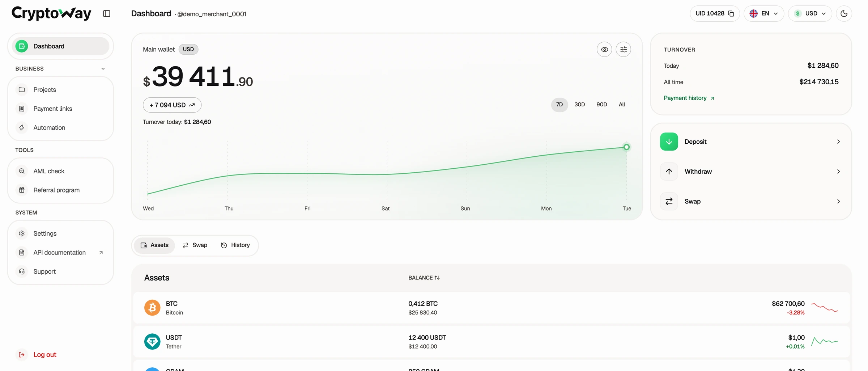Screen dimensions: 868x371
Task: Hide balance with the eye icon
Action: click(x=604, y=50)
